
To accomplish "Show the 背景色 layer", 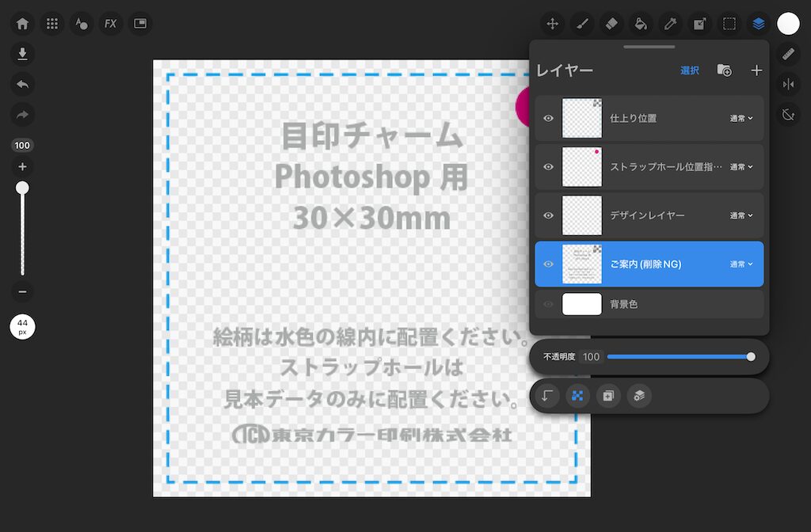I will click(x=548, y=304).
